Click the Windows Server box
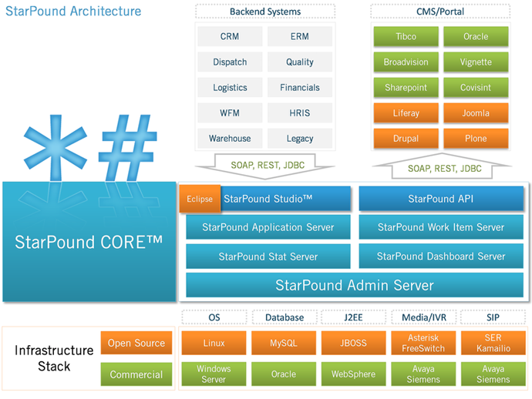Screen dimensions: 532x399 [x=214, y=374]
